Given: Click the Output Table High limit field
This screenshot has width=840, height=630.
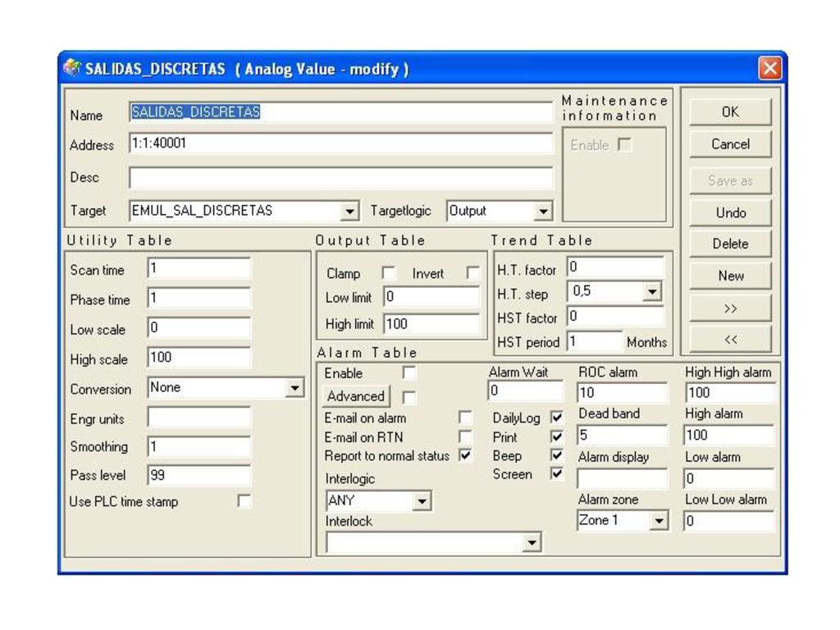Looking at the screenshot, I should click(431, 324).
